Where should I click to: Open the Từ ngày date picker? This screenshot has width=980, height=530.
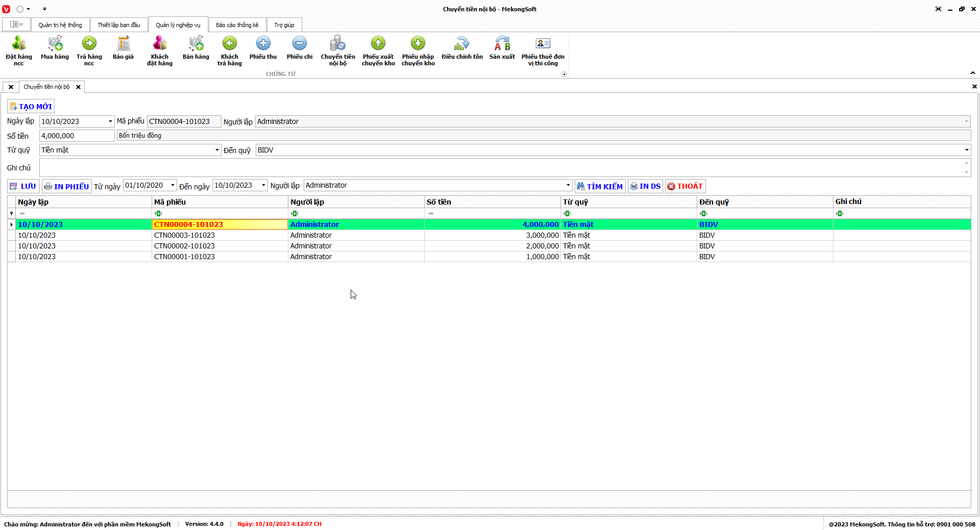pos(173,185)
